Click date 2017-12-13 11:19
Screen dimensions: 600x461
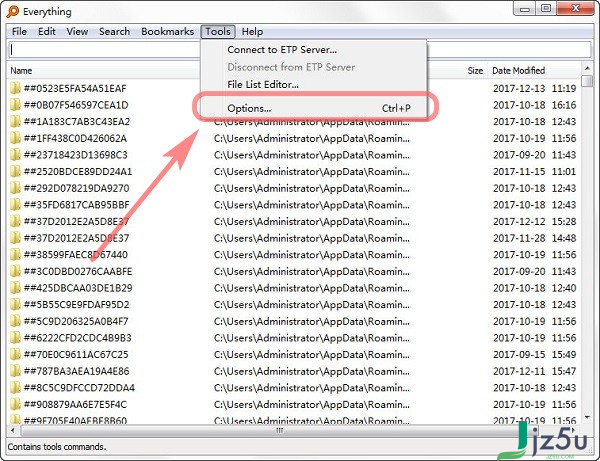[534, 88]
